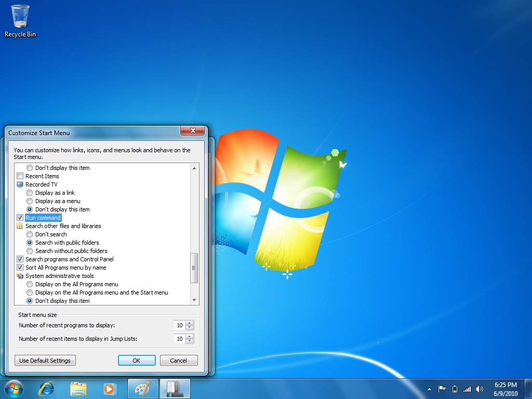532x399 pixels.
Task: Select Display on the All Programs menu
Action: (x=30, y=284)
